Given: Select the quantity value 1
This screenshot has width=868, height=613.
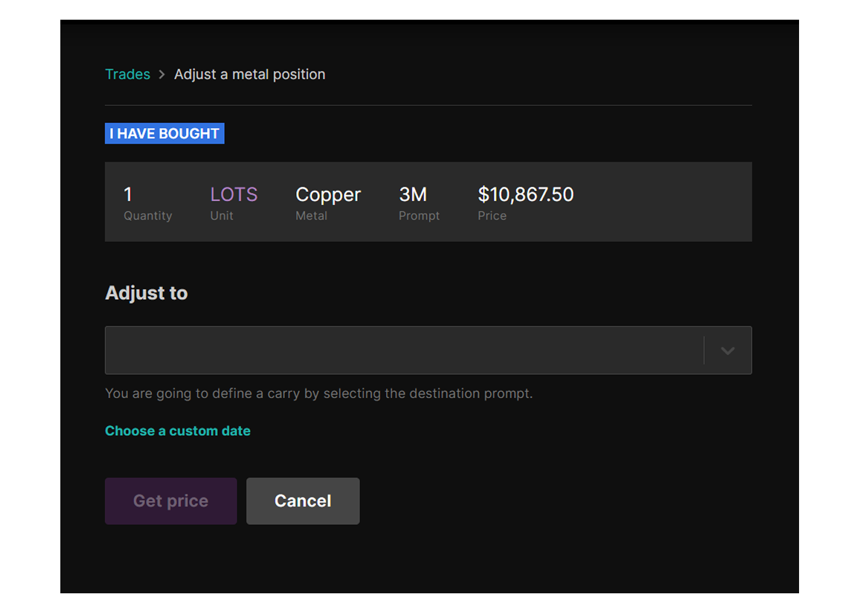Looking at the screenshot, I should (x=128, y=194).
